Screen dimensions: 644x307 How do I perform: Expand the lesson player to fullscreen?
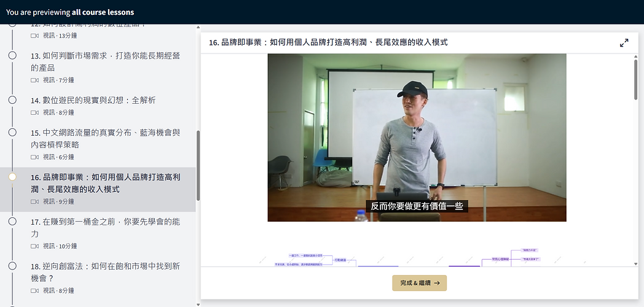[624, 43]
